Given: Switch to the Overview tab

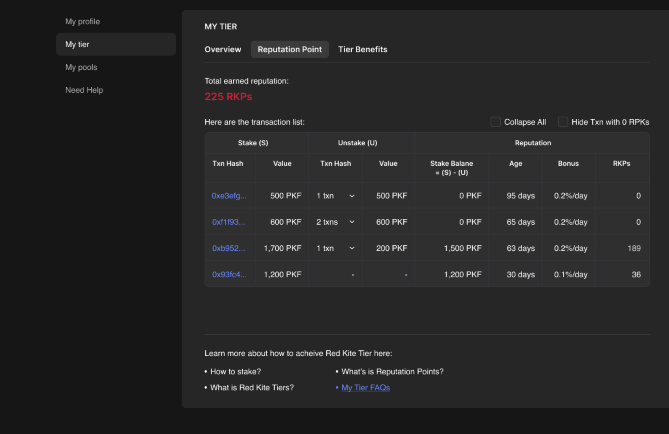Looking at the screenshot, I should [223, 50].
